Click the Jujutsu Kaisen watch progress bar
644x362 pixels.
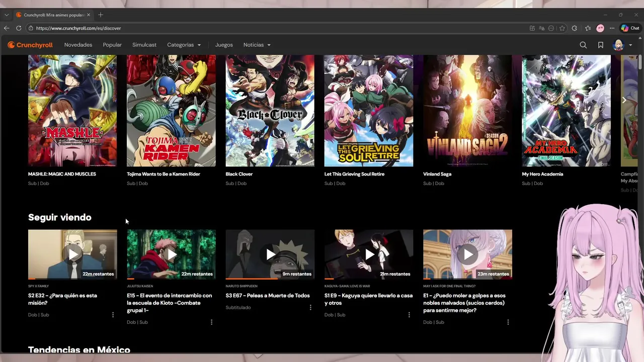tap(171, 279)
